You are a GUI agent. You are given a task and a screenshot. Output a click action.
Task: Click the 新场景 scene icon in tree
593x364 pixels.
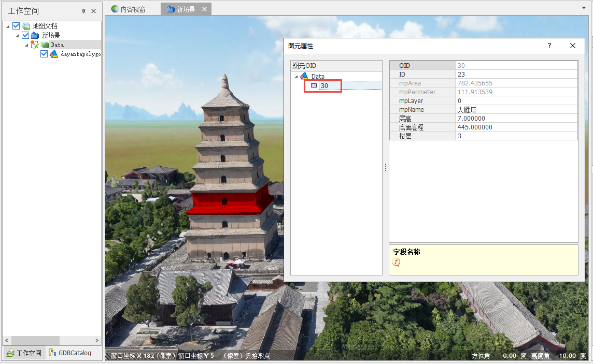pos(35,35)
